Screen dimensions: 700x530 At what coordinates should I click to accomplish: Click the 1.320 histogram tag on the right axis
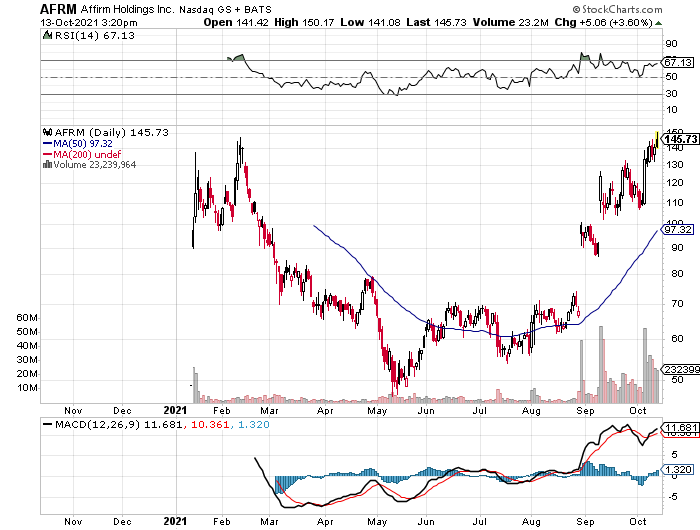(678, 469)
